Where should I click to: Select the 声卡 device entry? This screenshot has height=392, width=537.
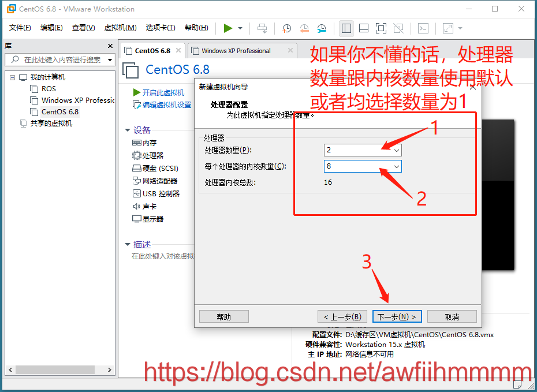pyautogui.click(x=144, y=206)
